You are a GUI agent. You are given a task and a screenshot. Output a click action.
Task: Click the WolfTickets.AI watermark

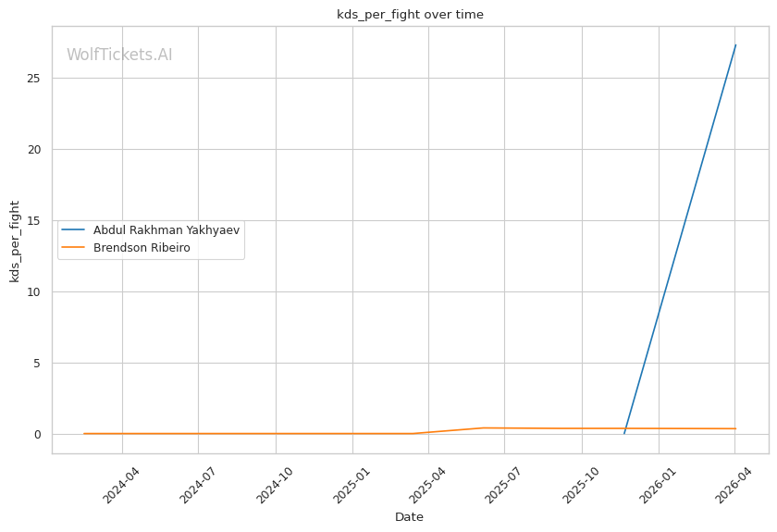(x=119, y=56)
